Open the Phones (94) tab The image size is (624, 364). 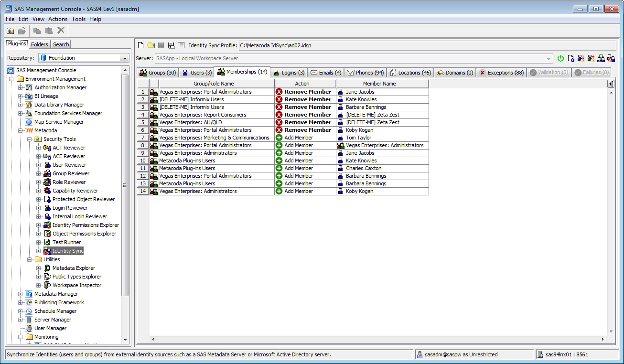pyautogui.click(x=366, y=73)
